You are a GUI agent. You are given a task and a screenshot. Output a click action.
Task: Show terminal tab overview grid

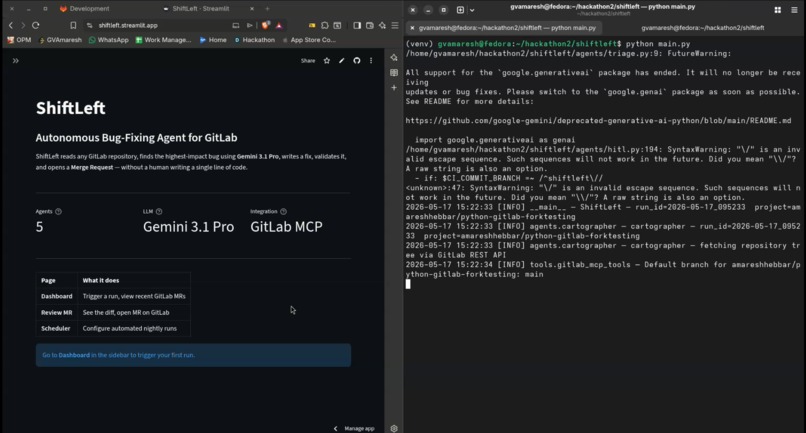click(x=778, y=10)
